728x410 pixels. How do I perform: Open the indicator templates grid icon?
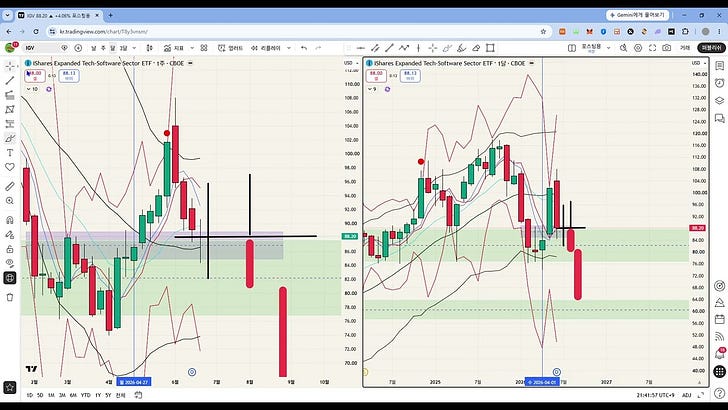(x=204, y=48)
